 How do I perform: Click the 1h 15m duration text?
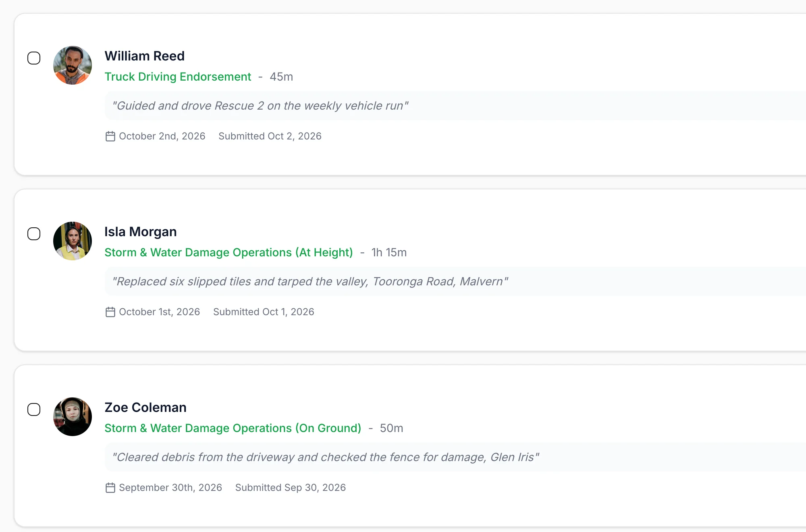pyautogui.click(x=389, y=252)
